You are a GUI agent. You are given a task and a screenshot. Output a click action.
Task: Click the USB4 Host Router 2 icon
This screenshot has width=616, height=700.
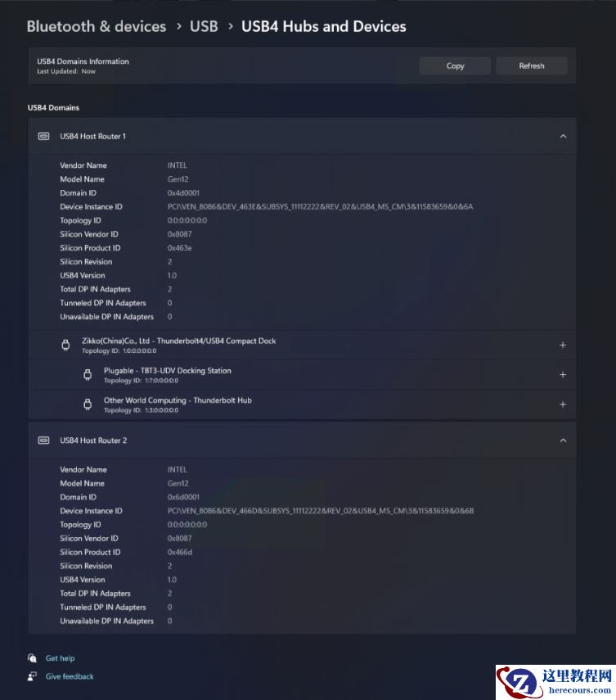tap(43, 440)
